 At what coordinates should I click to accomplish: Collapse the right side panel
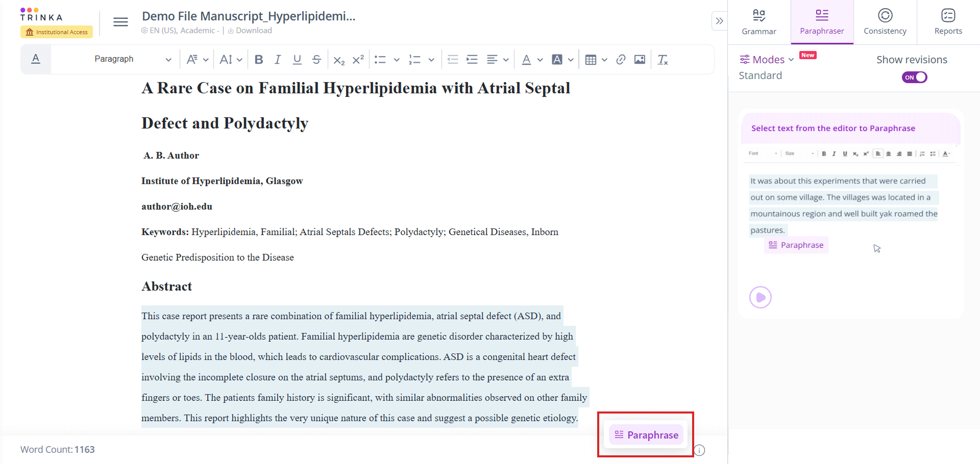(719, 21)
